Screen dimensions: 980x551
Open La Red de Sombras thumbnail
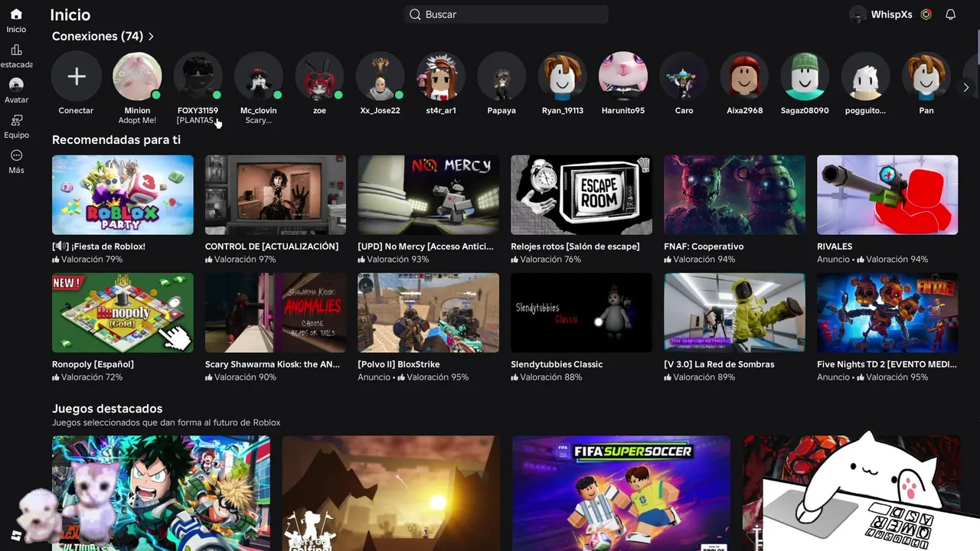coord(735,313)
